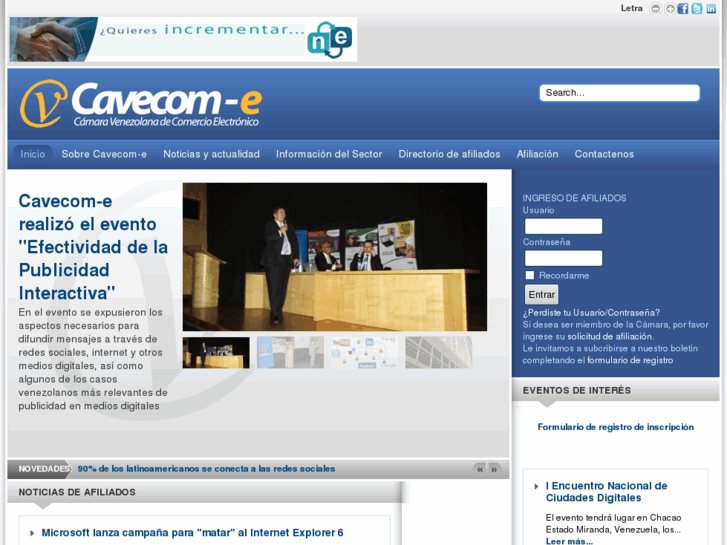Image resolution: width=727 pixels, height=545 pixels.
Task: Select the third thumbnail with social network icons
Action: [364, 353]
